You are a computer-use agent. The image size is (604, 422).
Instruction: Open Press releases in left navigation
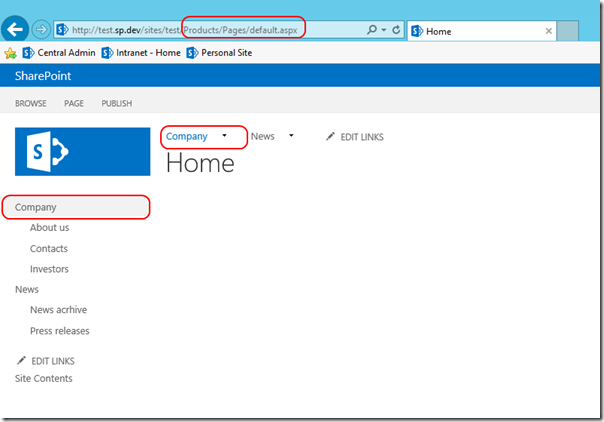pos(60,331)
